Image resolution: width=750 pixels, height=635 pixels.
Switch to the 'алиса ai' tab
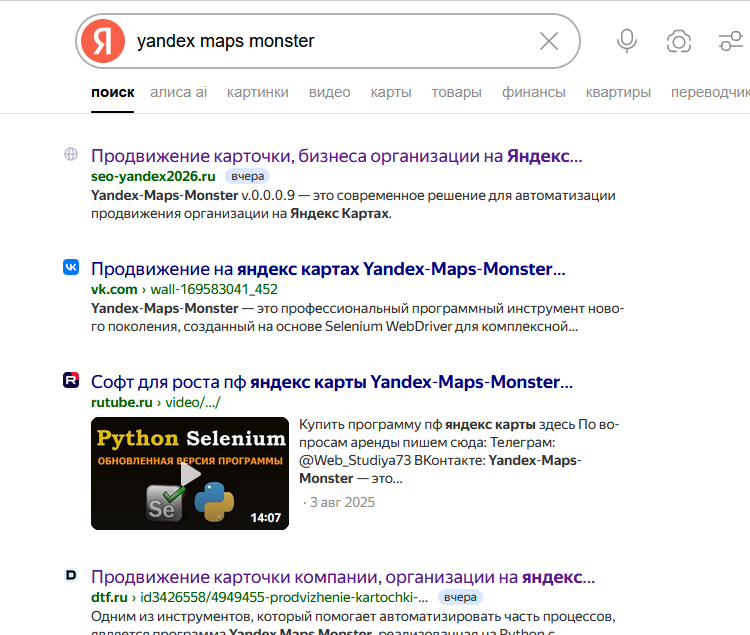(x=178, y=92)
